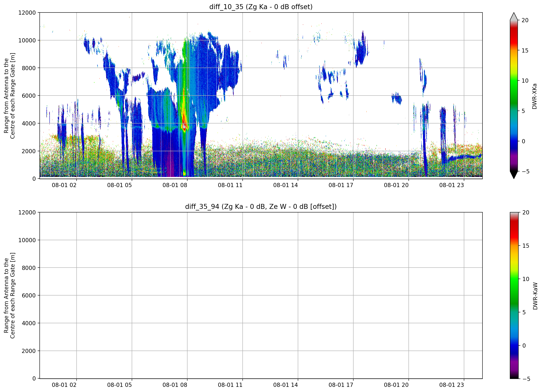Click the y-axis label of the diff_10_35 plot

tap(9, 96)
